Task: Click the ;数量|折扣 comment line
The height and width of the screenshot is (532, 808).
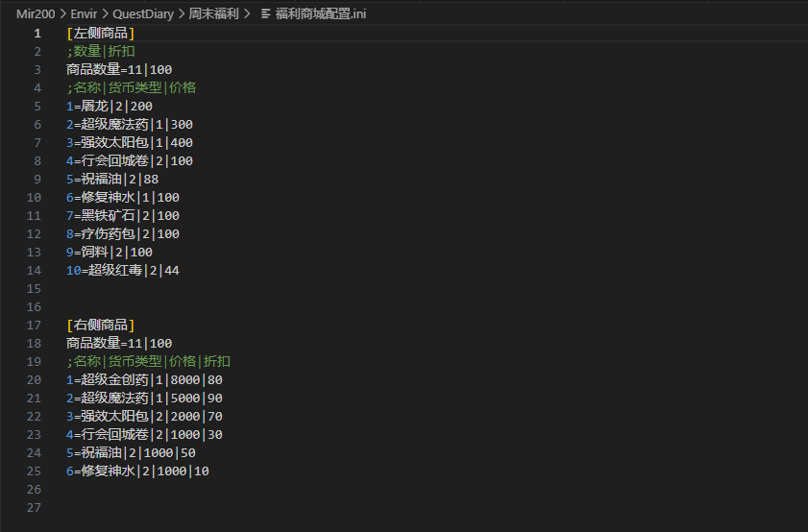Action: [x=101, y=52]
